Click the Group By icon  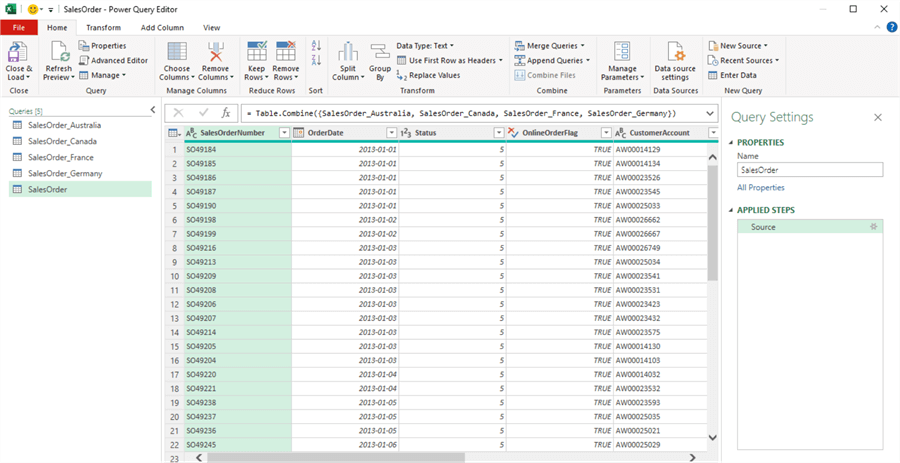click(x=379, y=52)
